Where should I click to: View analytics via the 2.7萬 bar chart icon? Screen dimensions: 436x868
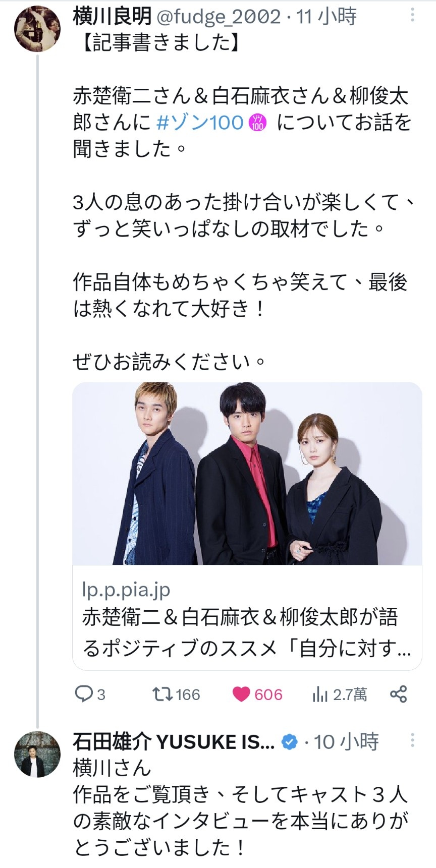(320, 695)
